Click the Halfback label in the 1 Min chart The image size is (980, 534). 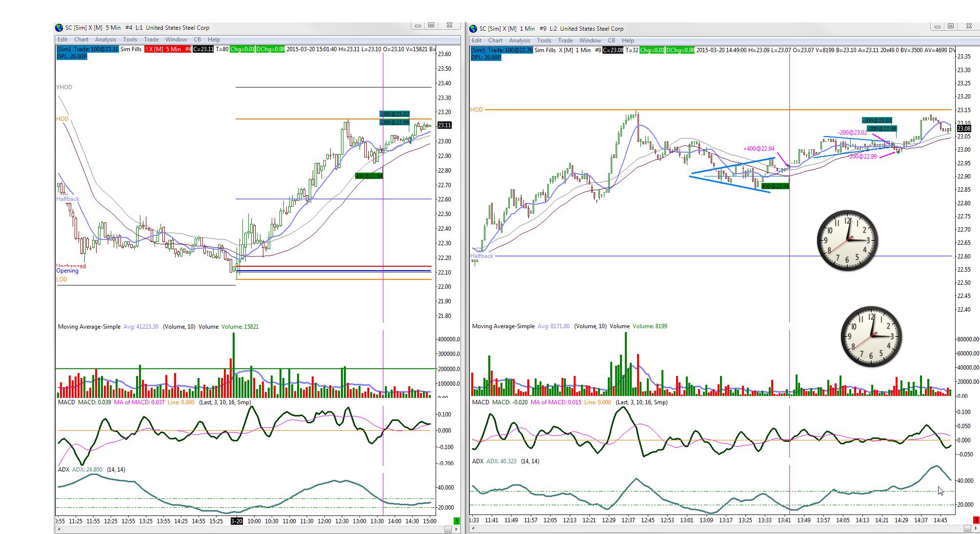482,256
